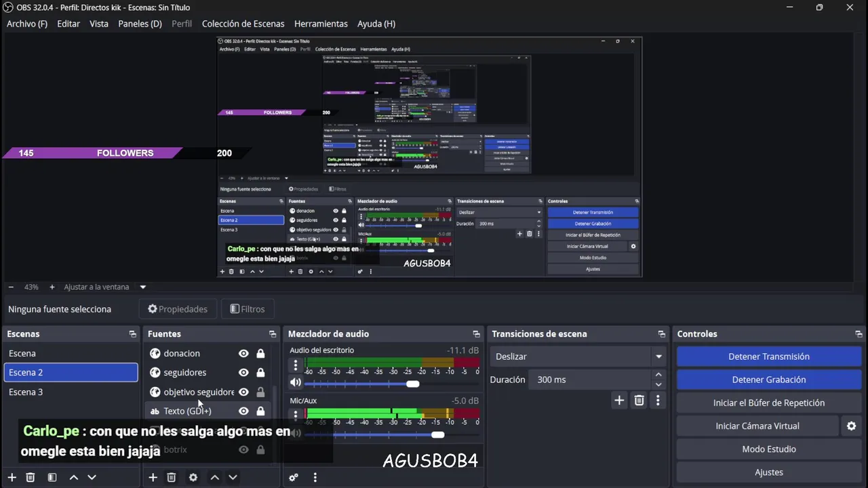Image resolution: width=868 pixels, height=488 pixels.
Task: Zoom in preview with plus icon
Action: point(52,287)
